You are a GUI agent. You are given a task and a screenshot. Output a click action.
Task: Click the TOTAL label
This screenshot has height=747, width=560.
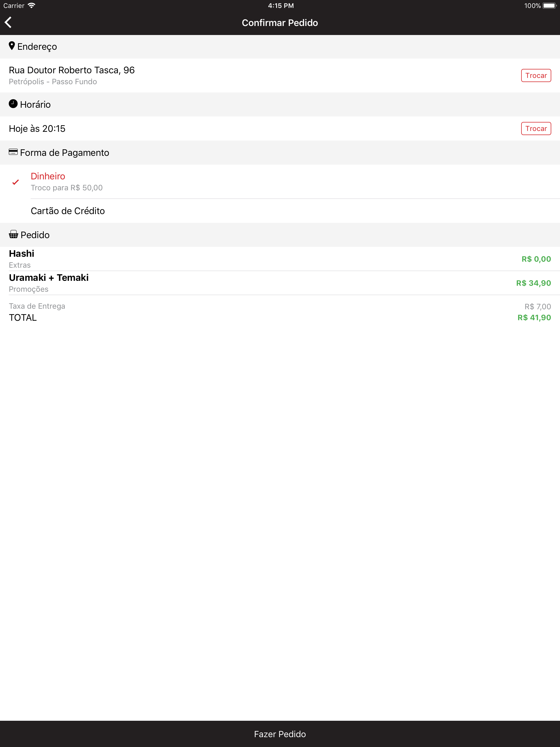(23, 317)
